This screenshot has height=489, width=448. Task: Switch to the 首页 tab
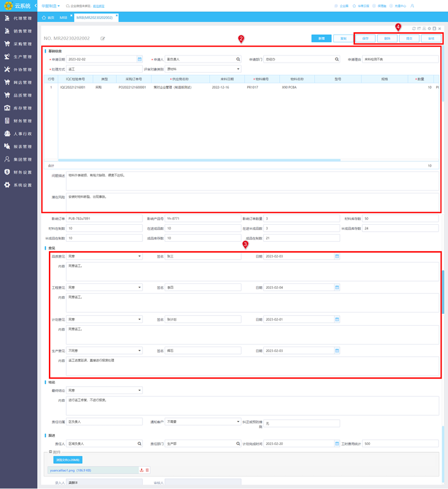(48, 18)
